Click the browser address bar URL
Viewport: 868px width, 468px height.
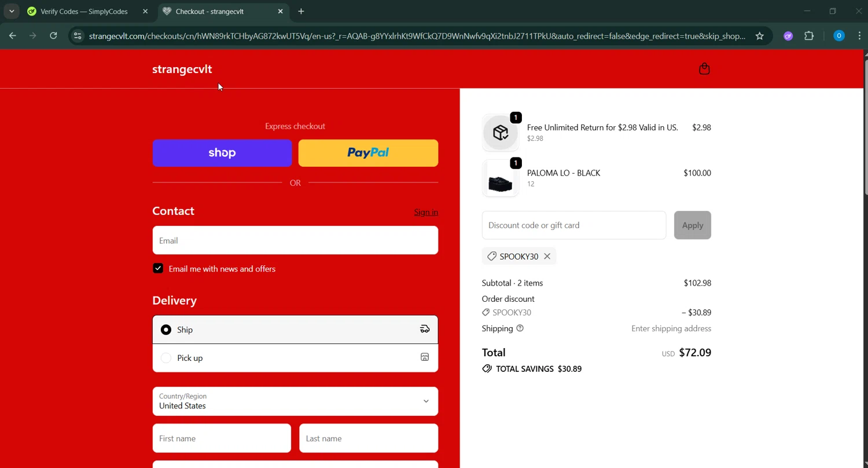[x=417, y=36]
